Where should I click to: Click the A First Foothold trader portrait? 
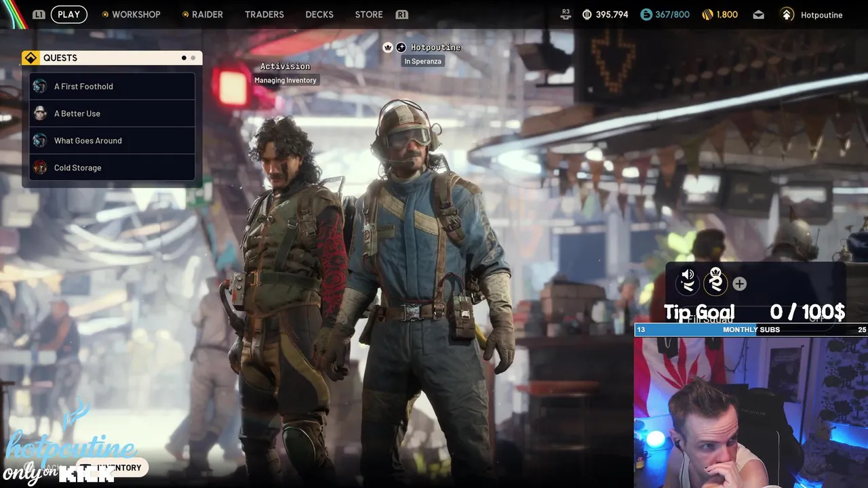click(40, 86)
